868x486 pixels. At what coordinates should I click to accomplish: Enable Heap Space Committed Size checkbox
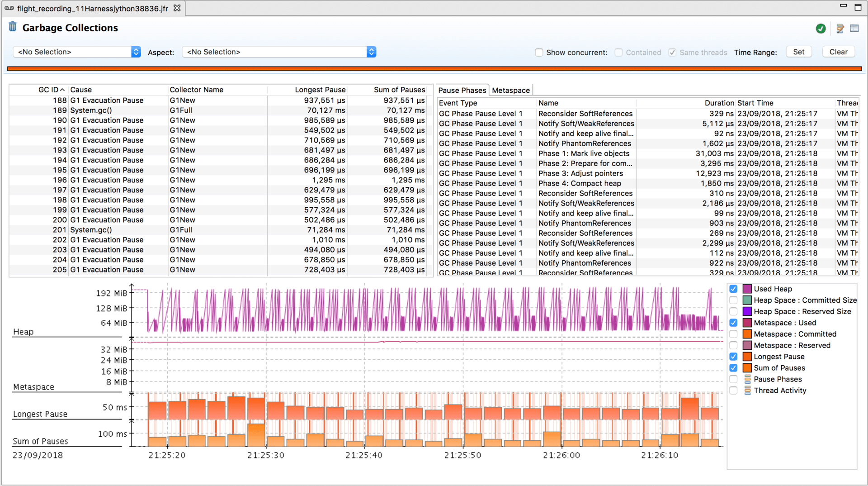[733, 300]
